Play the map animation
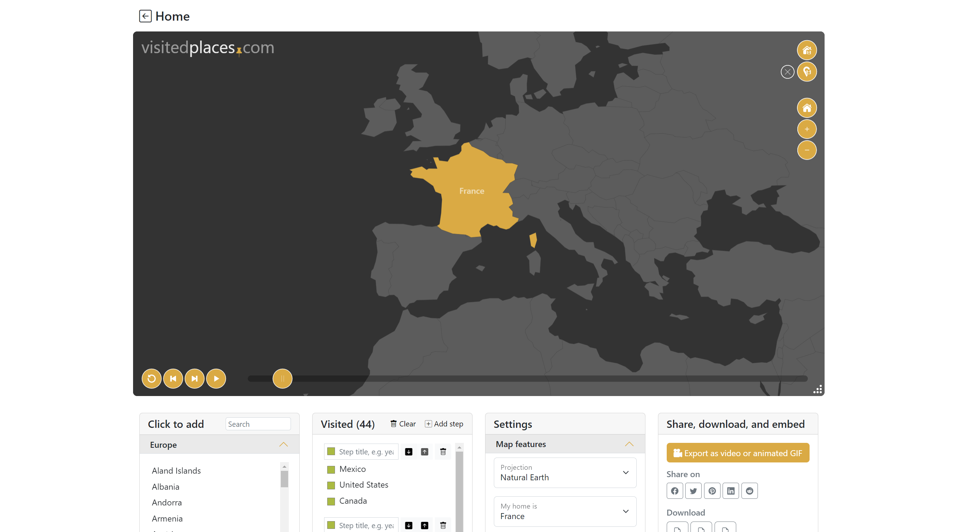 coord(216,379)
